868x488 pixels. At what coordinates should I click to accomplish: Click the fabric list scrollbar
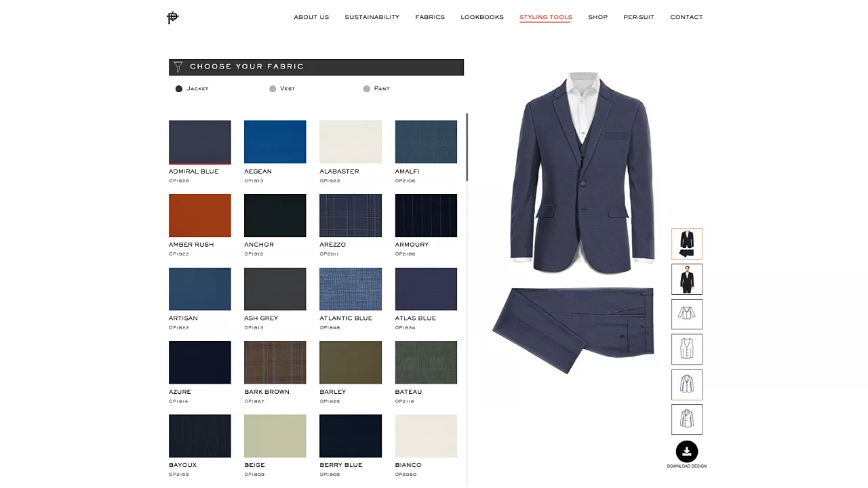coord(467,147)
